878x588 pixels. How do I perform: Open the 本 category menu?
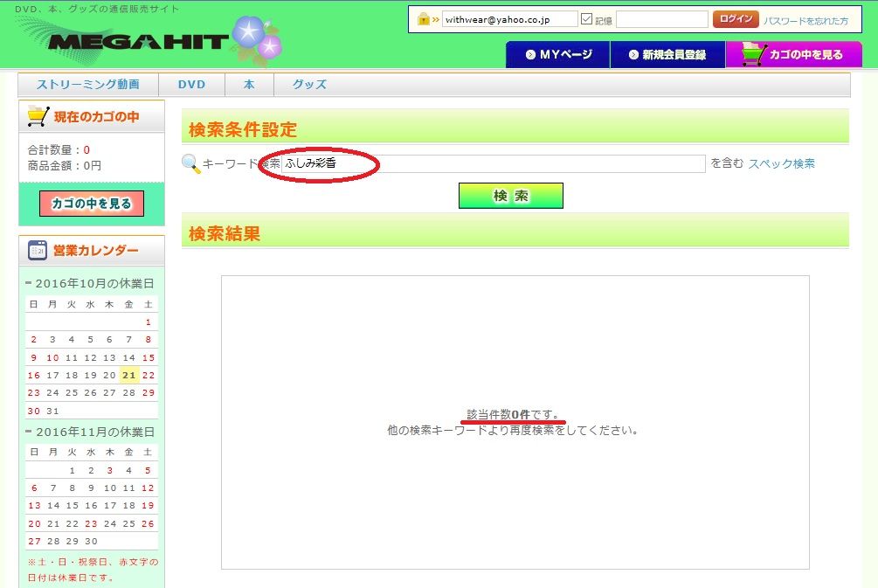[249, 85]
